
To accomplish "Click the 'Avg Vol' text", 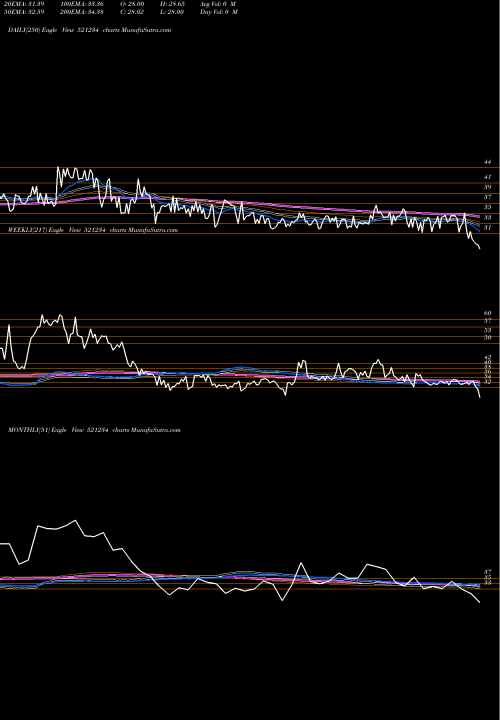I will click(218, 4).
